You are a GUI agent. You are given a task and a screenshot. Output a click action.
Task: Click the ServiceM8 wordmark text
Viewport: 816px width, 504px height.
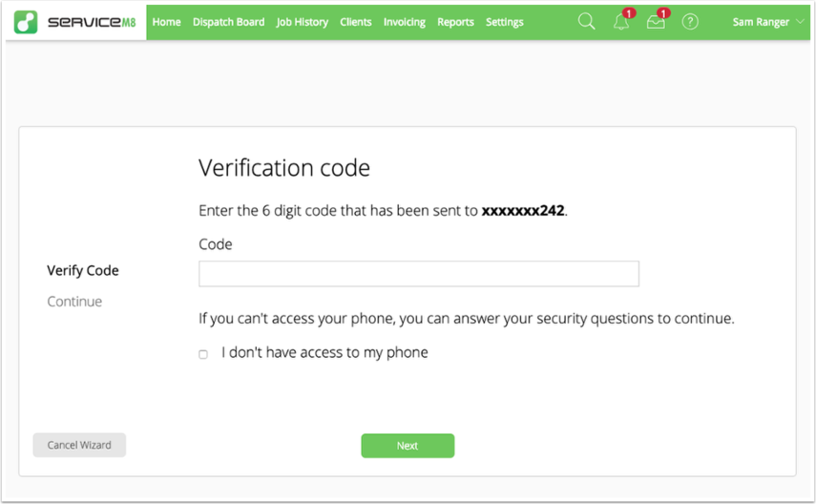tap(92, 22)
